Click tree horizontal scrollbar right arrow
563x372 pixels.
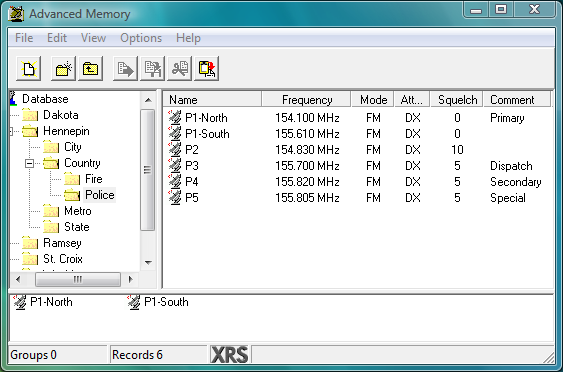click(x=131, y=279)
